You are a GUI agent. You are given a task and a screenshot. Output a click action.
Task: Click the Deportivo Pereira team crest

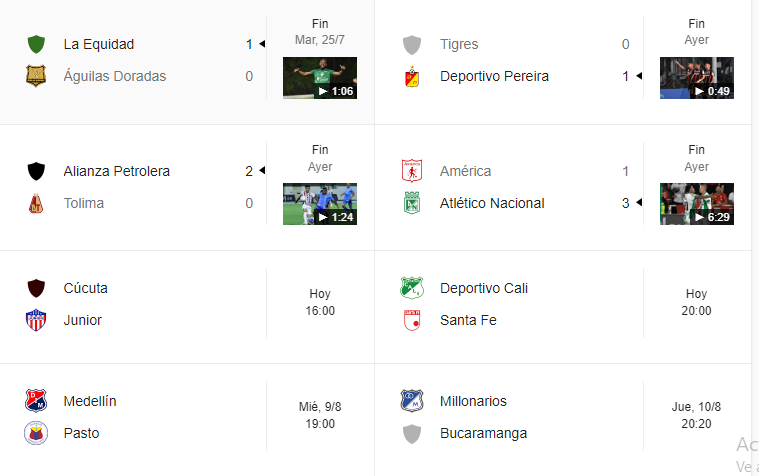[412, 76]
